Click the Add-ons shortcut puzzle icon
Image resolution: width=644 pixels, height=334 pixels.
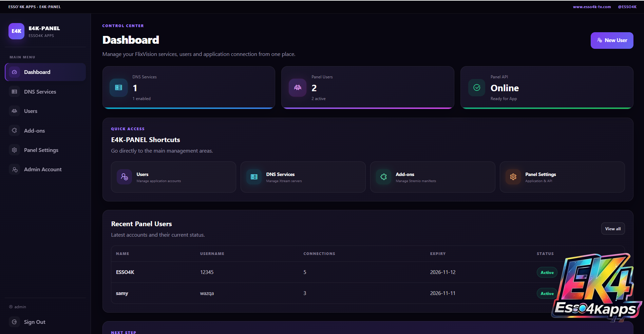pyautogui.click(x=384, y=177)
